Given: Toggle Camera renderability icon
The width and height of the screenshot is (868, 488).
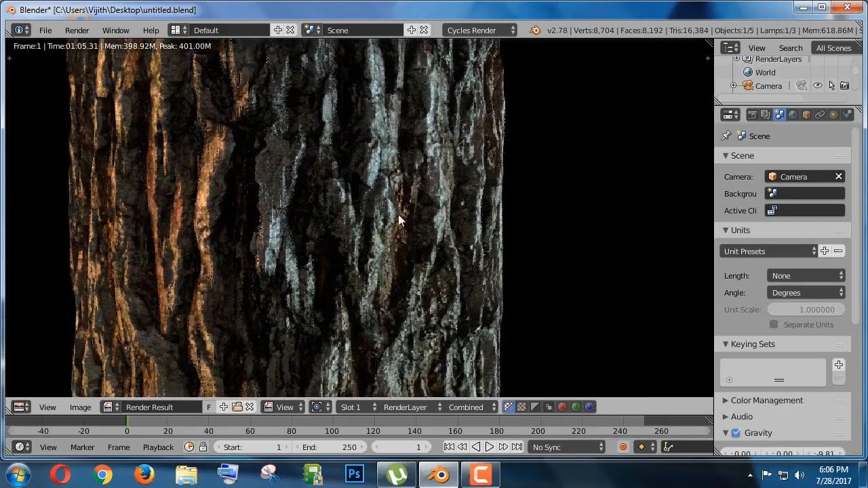Looking at the screenshot, I should 844,85.
